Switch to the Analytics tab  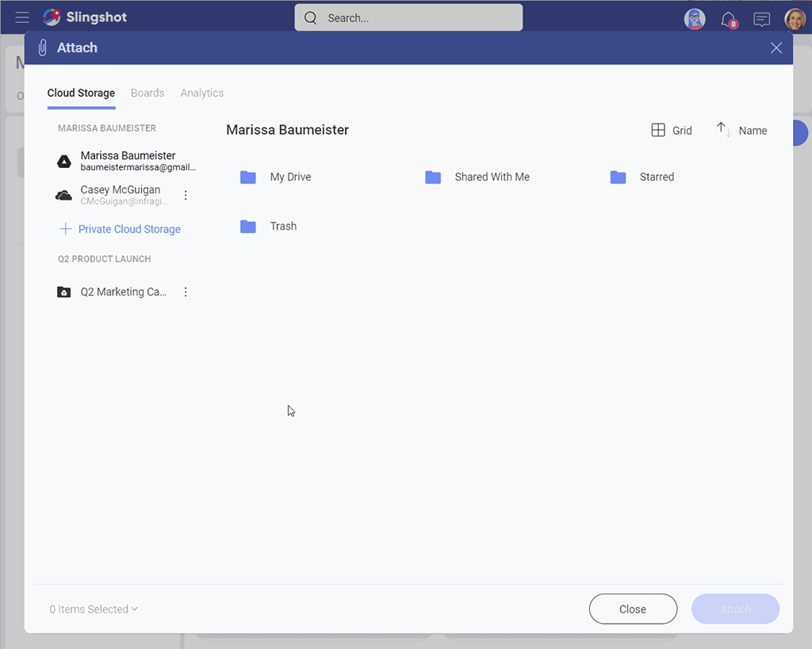click(202, 94)
